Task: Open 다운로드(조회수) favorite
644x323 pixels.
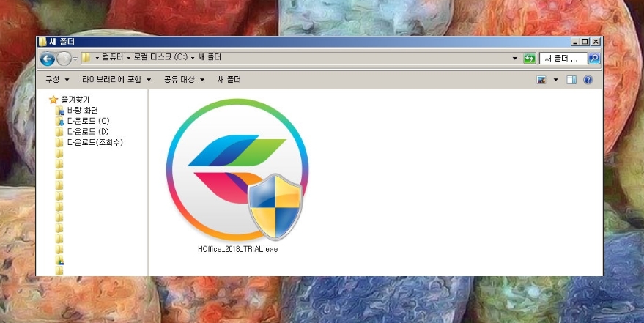Action: click(x=95, y=142)
